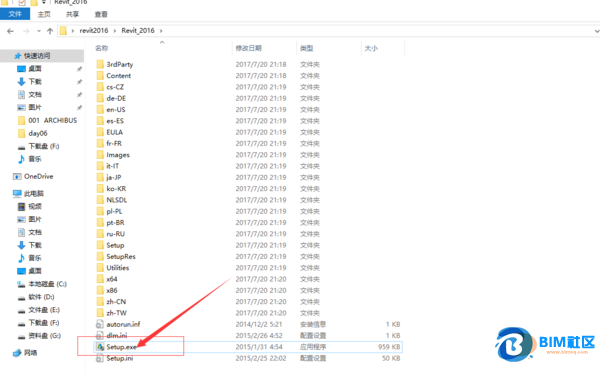
Task: Click the it-IT folder icon
Action: tap(100, 166)
